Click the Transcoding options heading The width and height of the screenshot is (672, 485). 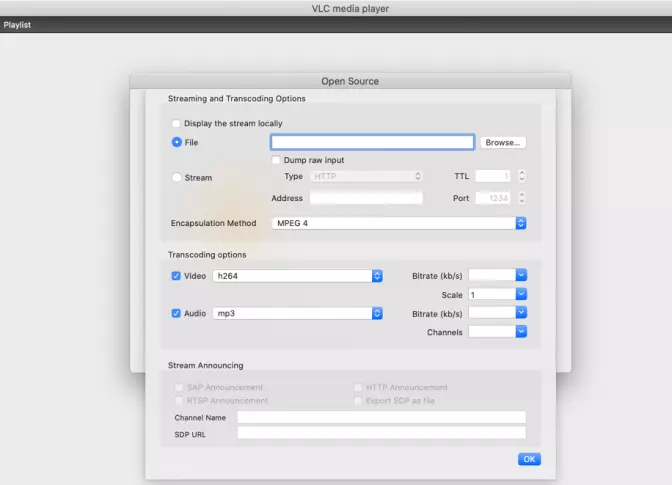click(x=207, y=255)
